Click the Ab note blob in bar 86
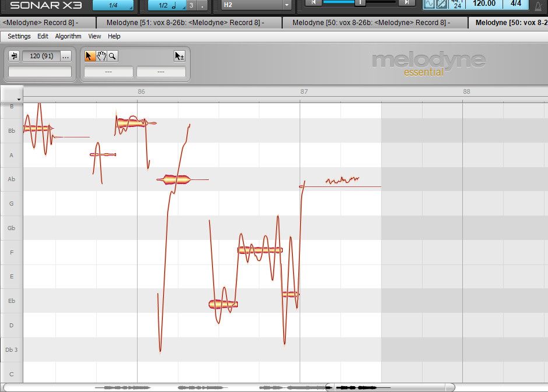 coord(177,179)
